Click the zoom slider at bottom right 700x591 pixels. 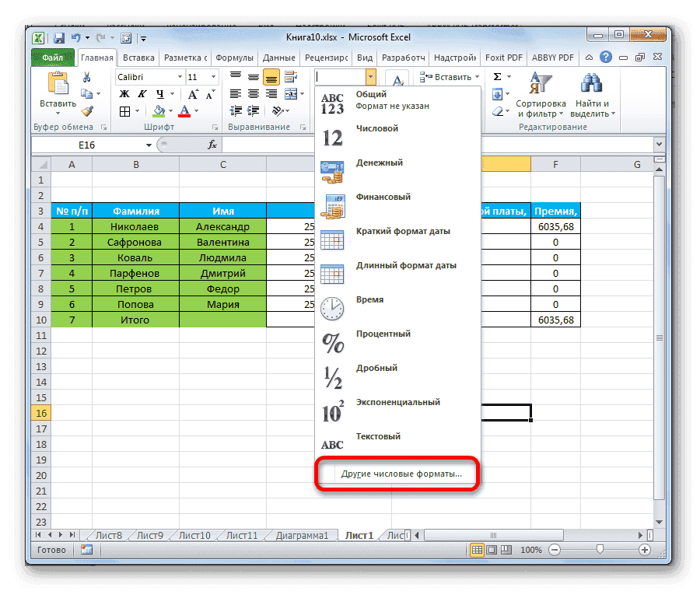point(600,550)
